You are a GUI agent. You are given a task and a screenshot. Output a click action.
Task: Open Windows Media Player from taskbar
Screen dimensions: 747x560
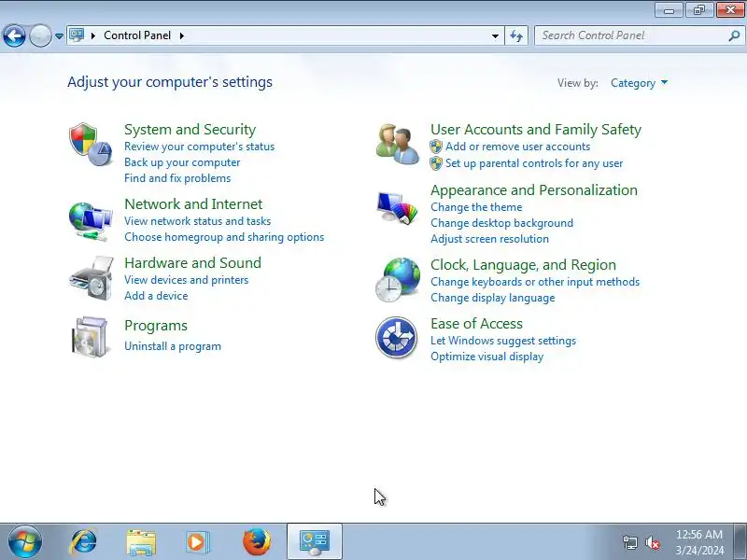coord(197,542)
